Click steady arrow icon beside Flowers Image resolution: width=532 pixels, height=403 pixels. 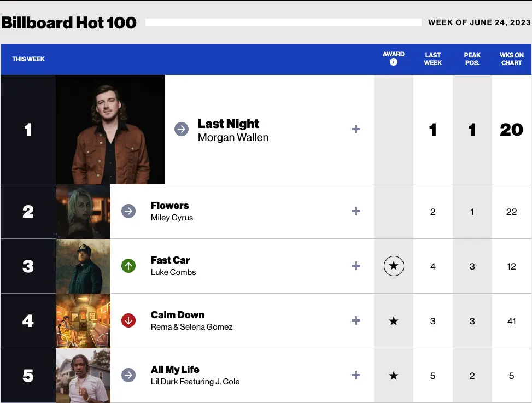coord(128,211)
